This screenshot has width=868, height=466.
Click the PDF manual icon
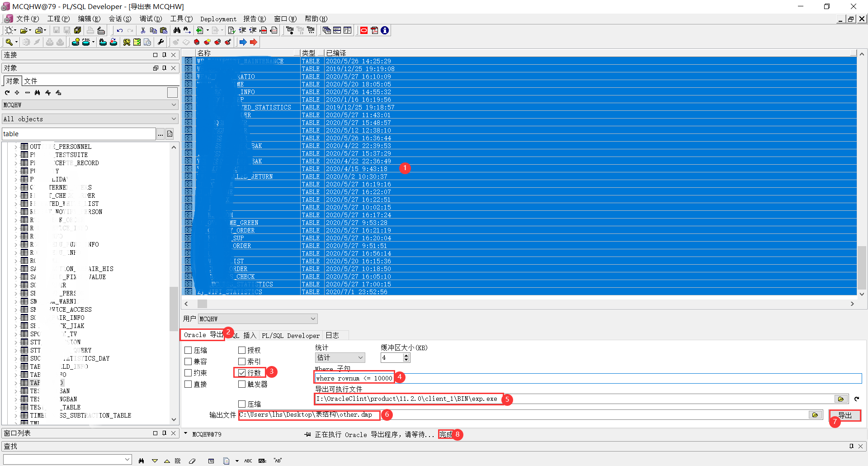point(374,30)
